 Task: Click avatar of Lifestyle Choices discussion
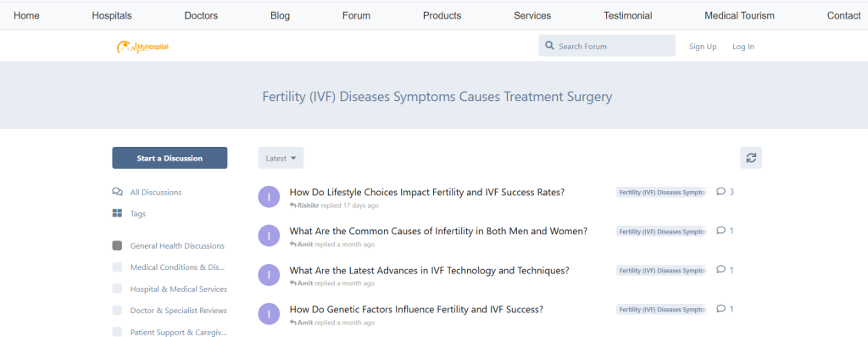pos(269,197)
